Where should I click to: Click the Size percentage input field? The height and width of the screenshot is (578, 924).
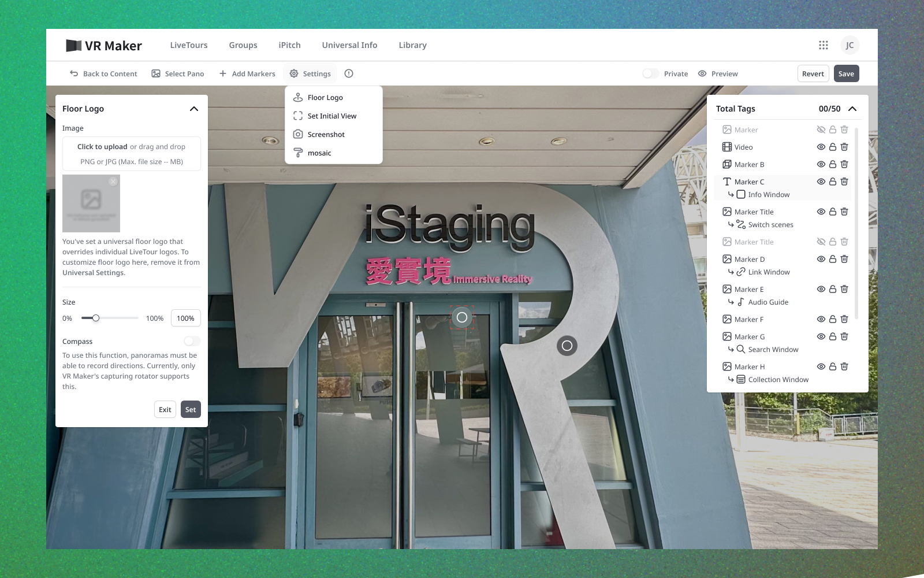185,318
